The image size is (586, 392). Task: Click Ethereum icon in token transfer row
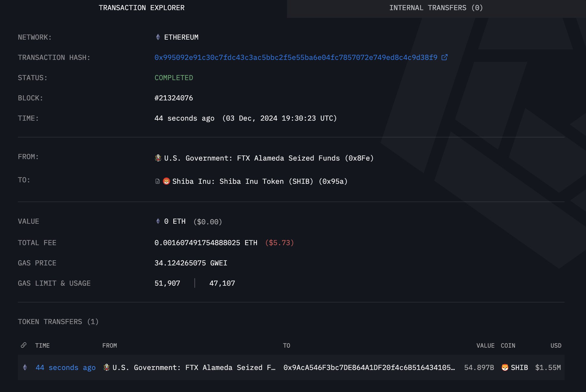pyautogui.click(x=25, y=367)
